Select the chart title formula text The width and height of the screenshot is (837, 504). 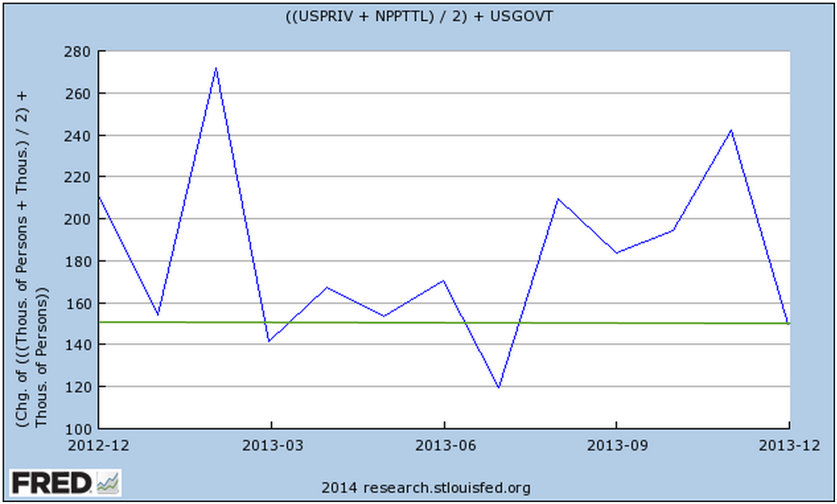click(x=419, y=17)
